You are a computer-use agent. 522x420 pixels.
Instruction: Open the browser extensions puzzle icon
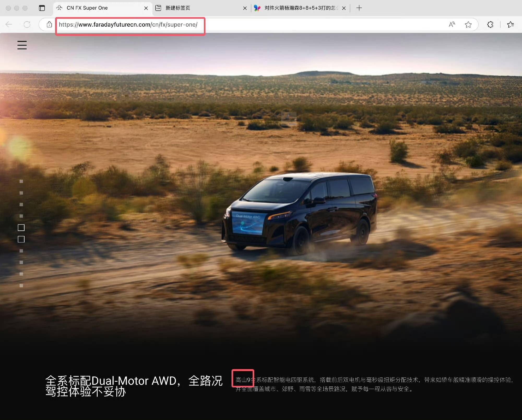tap(490, 25)
